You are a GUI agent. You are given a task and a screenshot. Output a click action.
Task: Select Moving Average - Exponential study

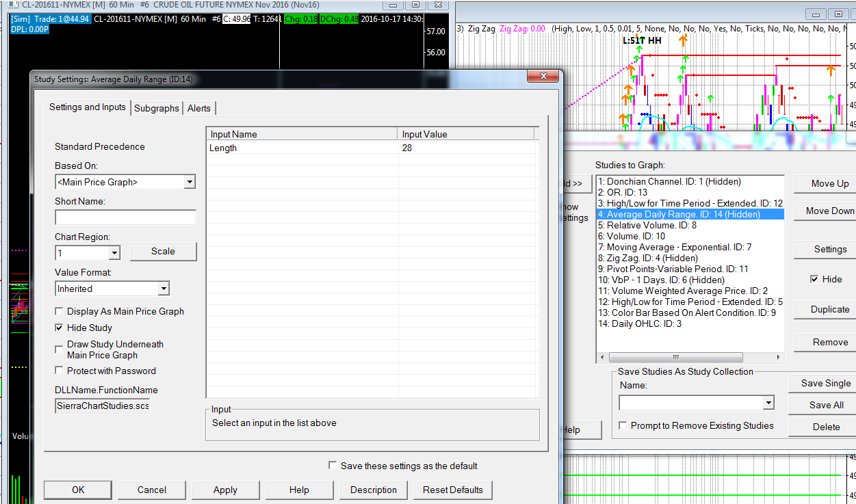tap(690, 247)
